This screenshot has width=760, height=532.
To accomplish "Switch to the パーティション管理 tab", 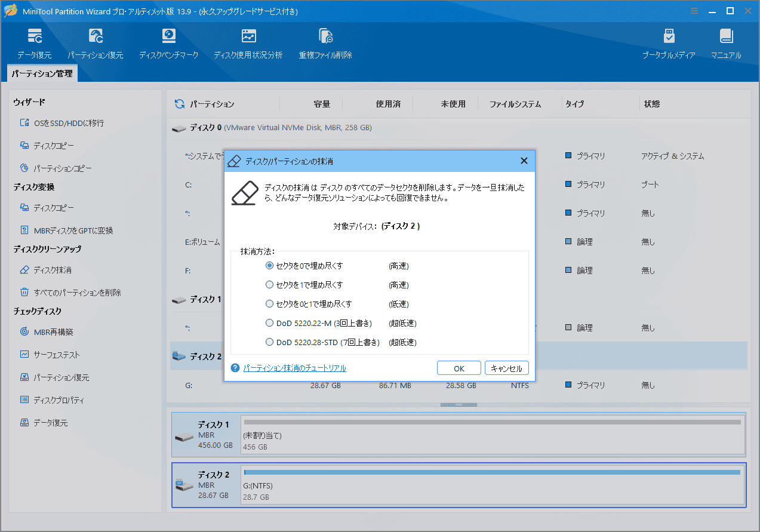I will [x=42, y=73].
